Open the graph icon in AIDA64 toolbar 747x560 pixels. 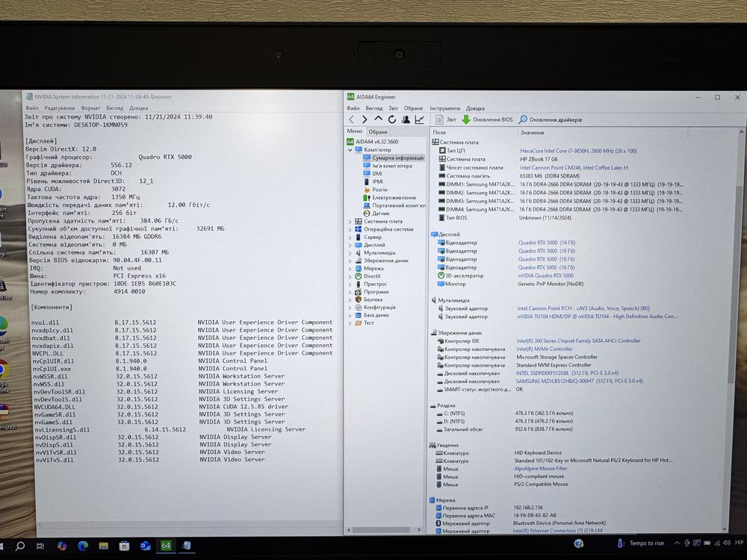[x=419, y=119]
